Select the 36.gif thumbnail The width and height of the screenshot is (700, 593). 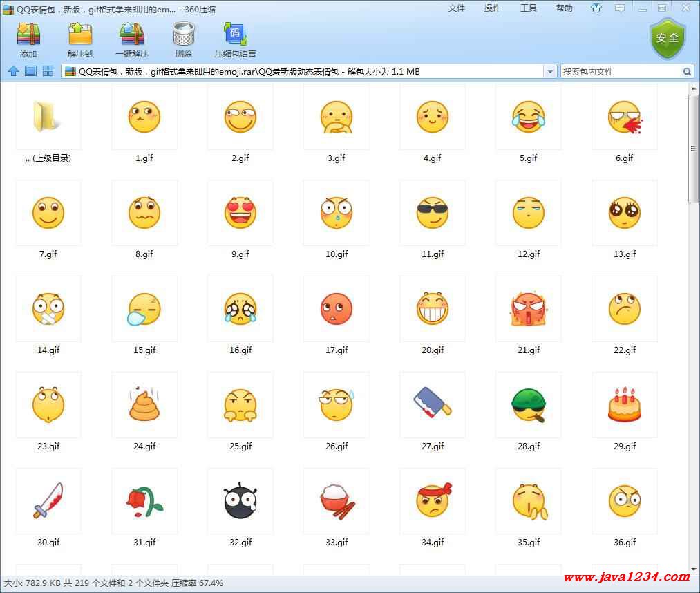624,501
